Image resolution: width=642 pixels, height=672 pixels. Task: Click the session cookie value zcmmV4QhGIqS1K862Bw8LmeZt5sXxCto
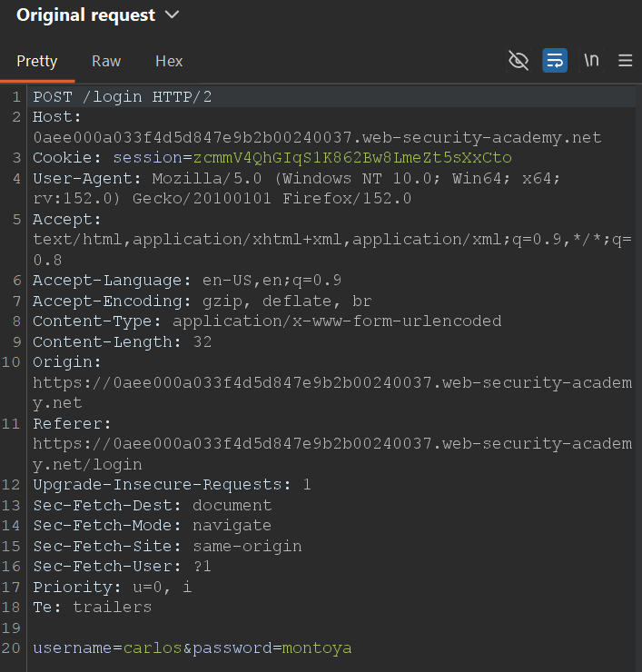[x=352, y=158]
